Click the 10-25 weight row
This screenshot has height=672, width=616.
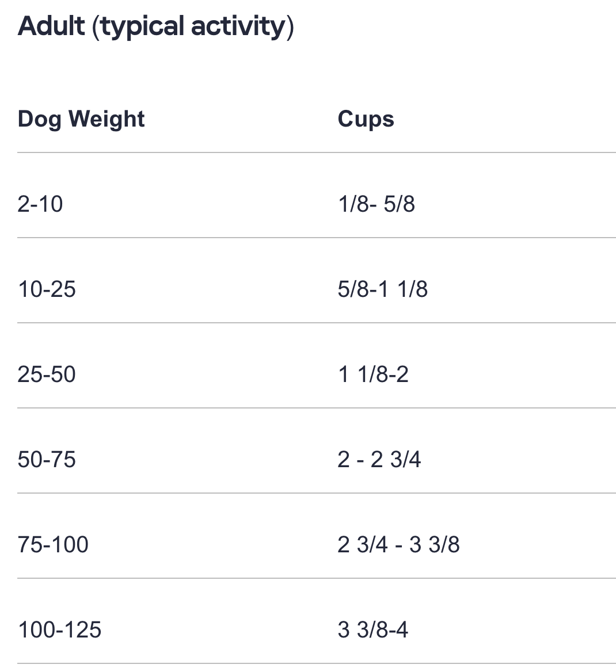(47, 289)
